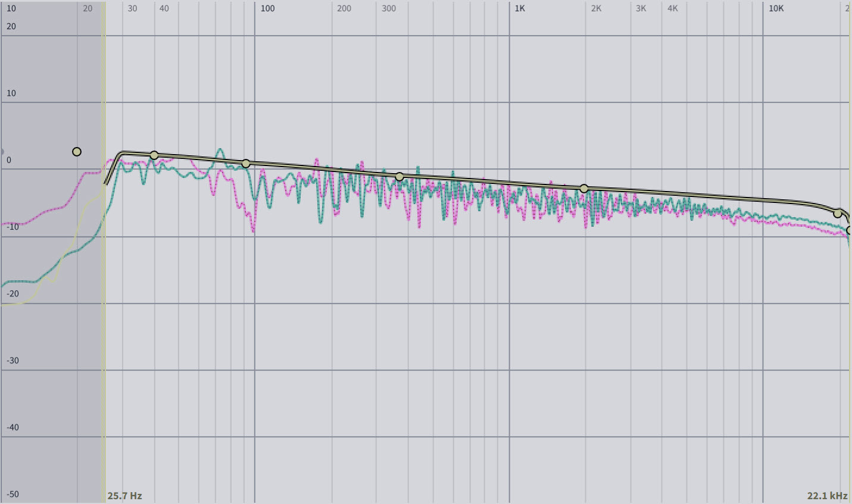Image resolution: width=852 pixels, height=504 pixels.
Task: Click the 100 frequency axis label
Action: [x=268, y=8]
